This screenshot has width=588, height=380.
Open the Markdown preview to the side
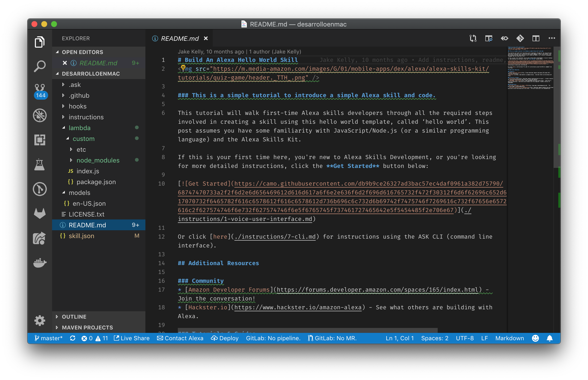click(488, 38)
